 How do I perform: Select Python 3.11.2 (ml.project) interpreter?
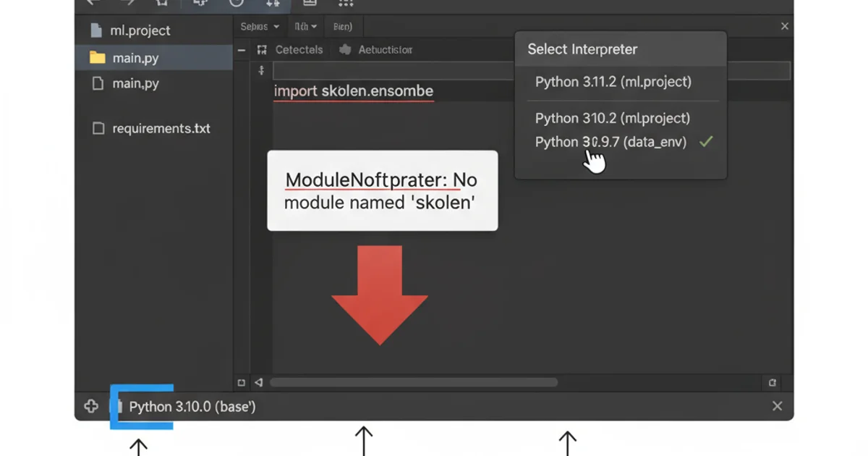point(613,82)
